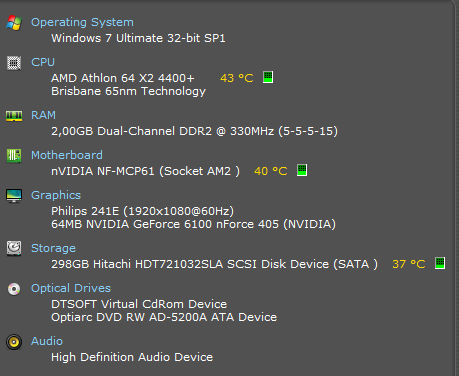Open the Motherboard section heading
The width and height of the screenshot is (459, 376).
[x=67, y=155]
